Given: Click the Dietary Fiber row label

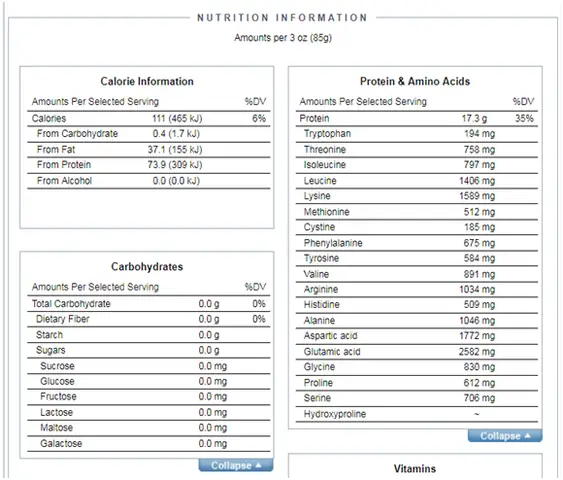Looking at the screenshot, I should tap(62, 319).
